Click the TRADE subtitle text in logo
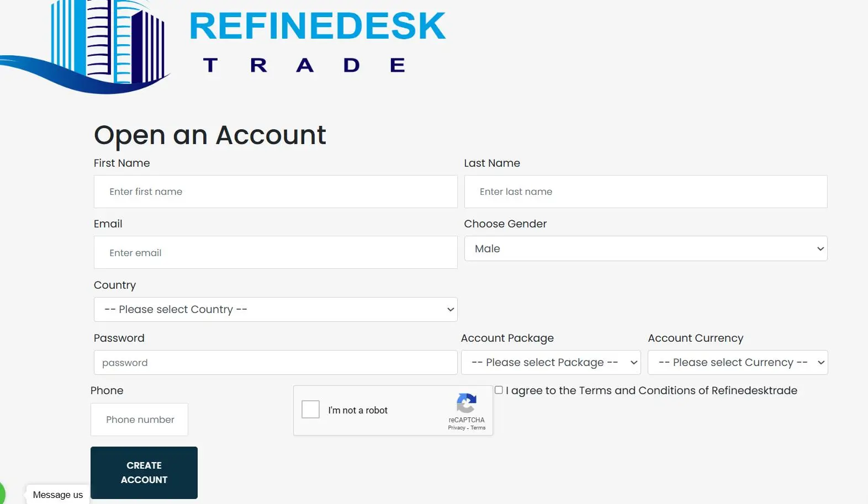Screen dimensions: 868x504 [304, 65]
